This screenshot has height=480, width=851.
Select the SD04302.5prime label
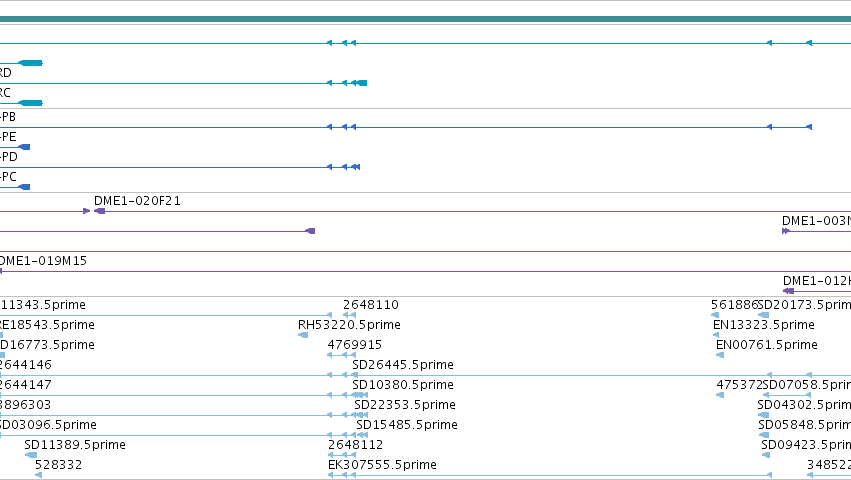pos(804,405)
